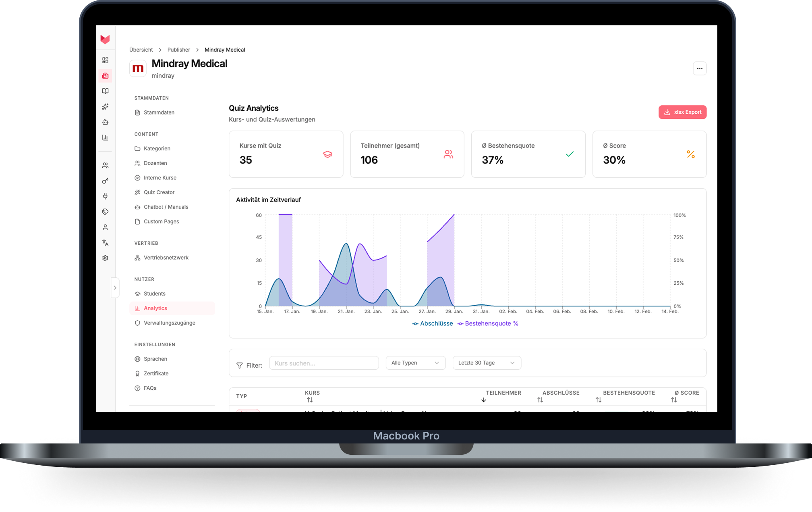
Task: Toggle Abschlüsse series in chart legend
Action: pyautogui.click(x=433, y=323)
